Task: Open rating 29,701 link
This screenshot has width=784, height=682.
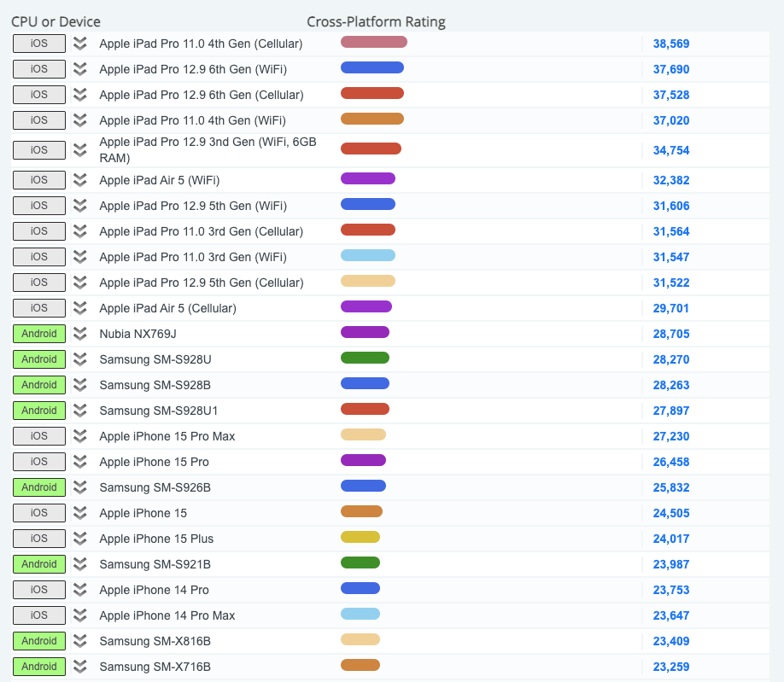Action: [x=671, y=309]
